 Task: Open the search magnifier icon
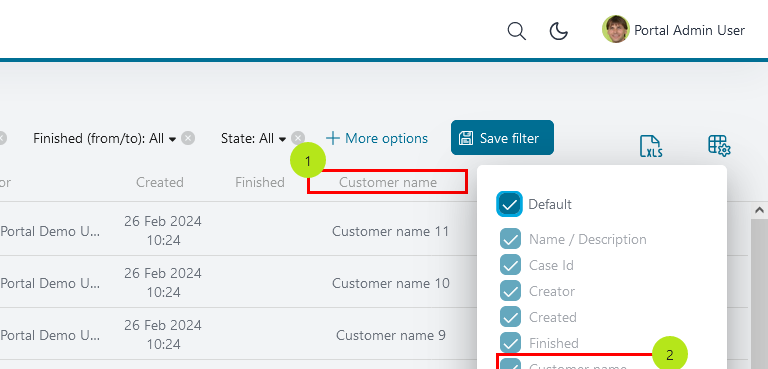(516, 31)
